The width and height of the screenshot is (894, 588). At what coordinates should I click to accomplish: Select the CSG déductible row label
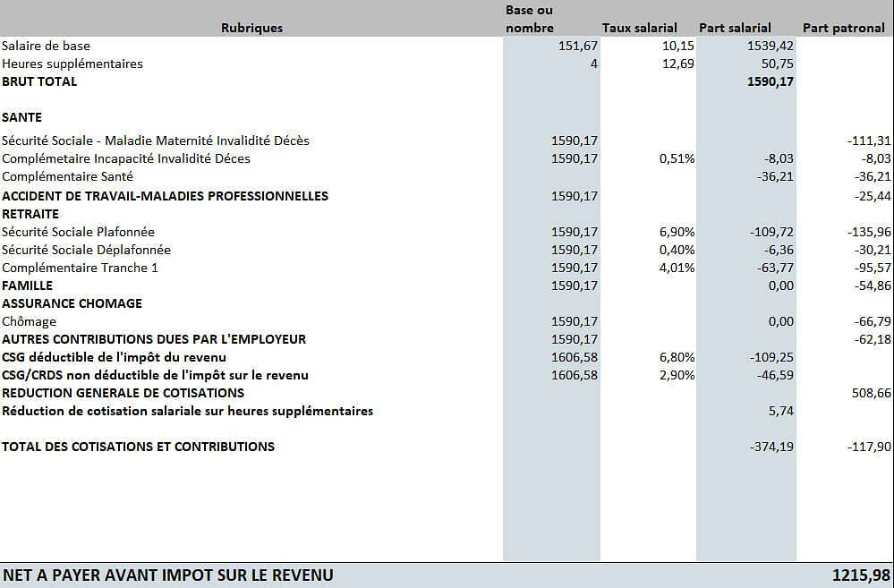pyautogui.click(x=114, y=357)
